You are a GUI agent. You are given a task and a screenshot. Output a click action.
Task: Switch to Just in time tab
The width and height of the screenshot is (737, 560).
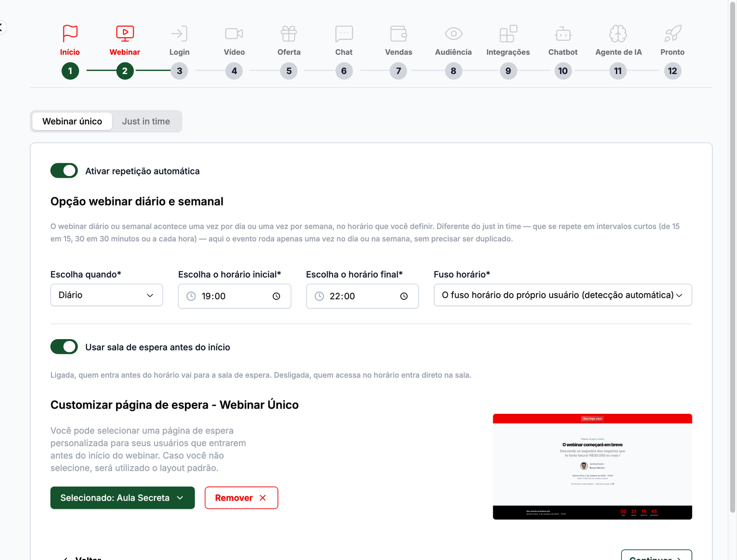coord(146,121)
